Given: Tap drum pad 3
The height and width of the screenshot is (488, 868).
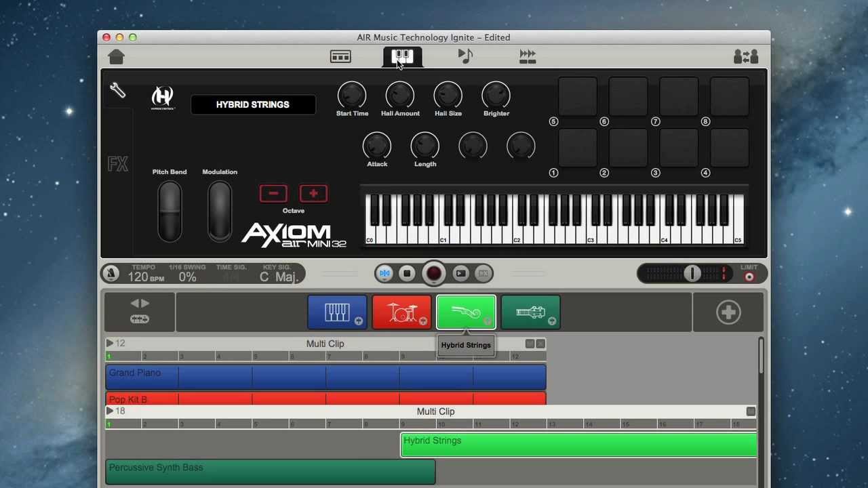Looking at the screenshot, I should 679,147.
